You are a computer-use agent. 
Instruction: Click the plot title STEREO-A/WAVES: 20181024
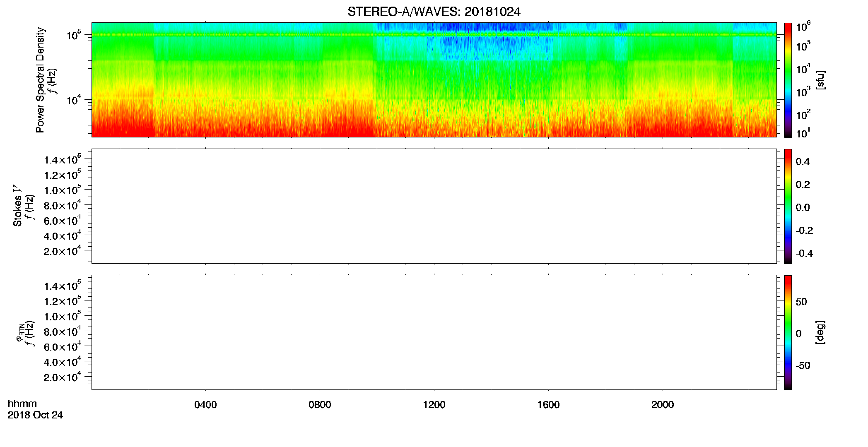(434, 12)
